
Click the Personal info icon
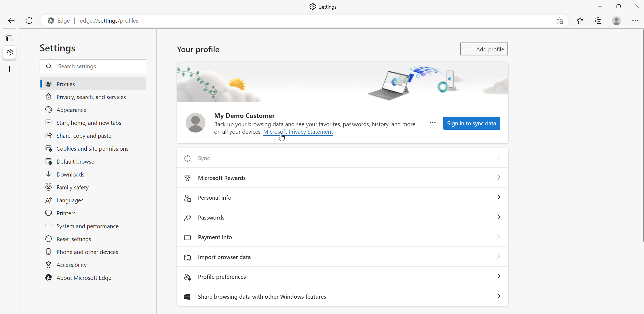pos(187,198)
